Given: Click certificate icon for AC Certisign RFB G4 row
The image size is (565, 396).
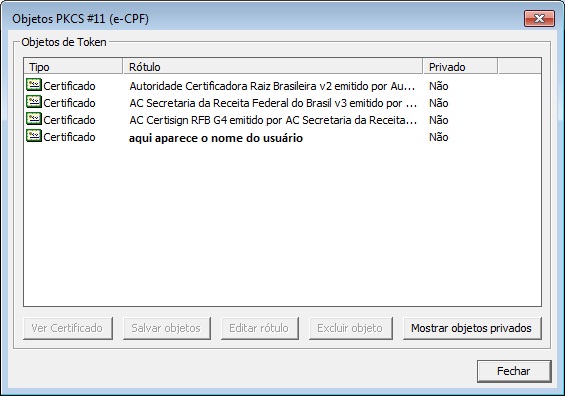Looking at the screenshot, I should tap(34, 119).
